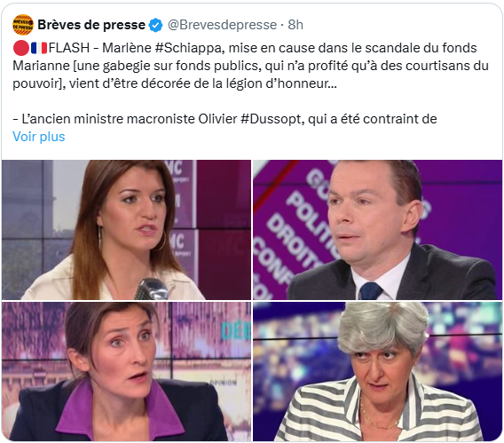Click the line starting L'ancien ministre macroniste
The height and width of the screenshot is (443, 504).
(x=224, y=119)
